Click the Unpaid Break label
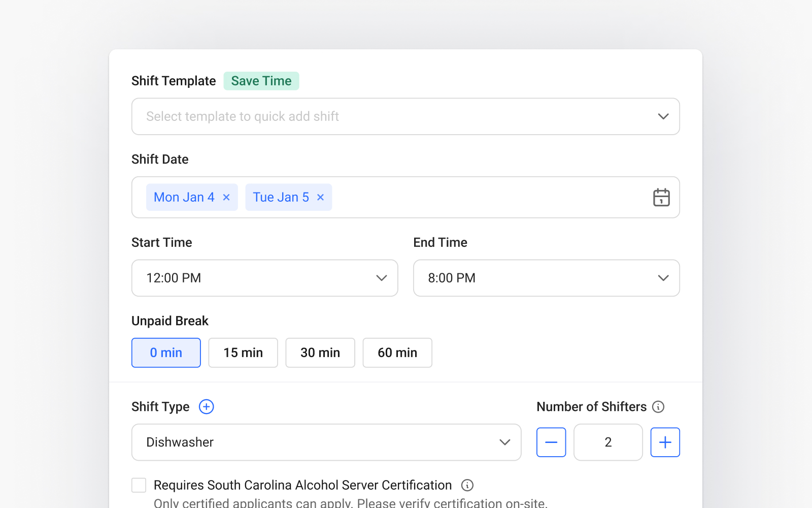Screen dimensions: 812x508 click(x=170, y=321)
